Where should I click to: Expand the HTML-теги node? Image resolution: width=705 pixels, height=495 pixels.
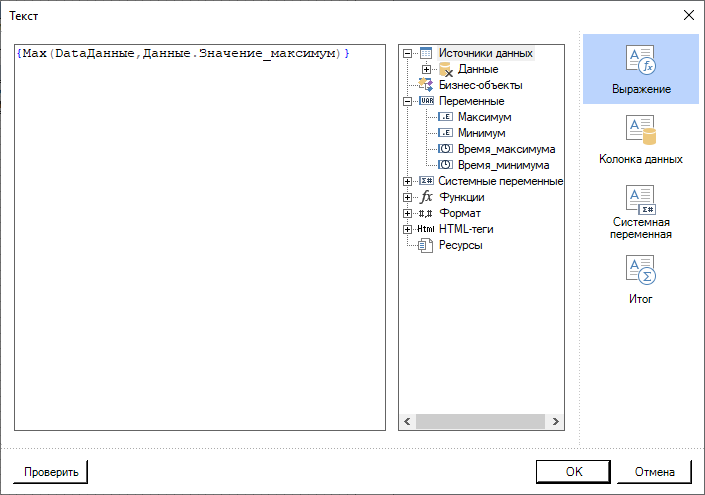(x=407, y=229)
